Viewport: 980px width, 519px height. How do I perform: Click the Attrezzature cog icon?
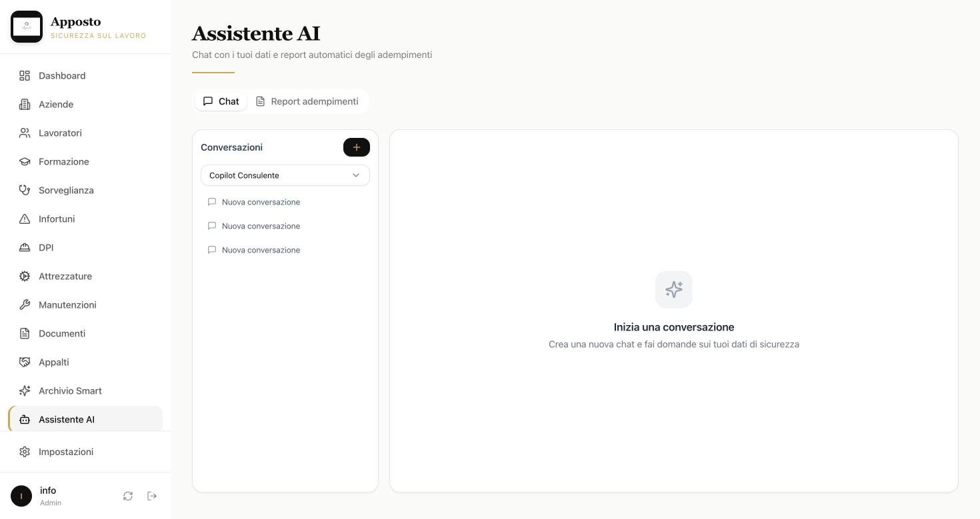(25, 276)
